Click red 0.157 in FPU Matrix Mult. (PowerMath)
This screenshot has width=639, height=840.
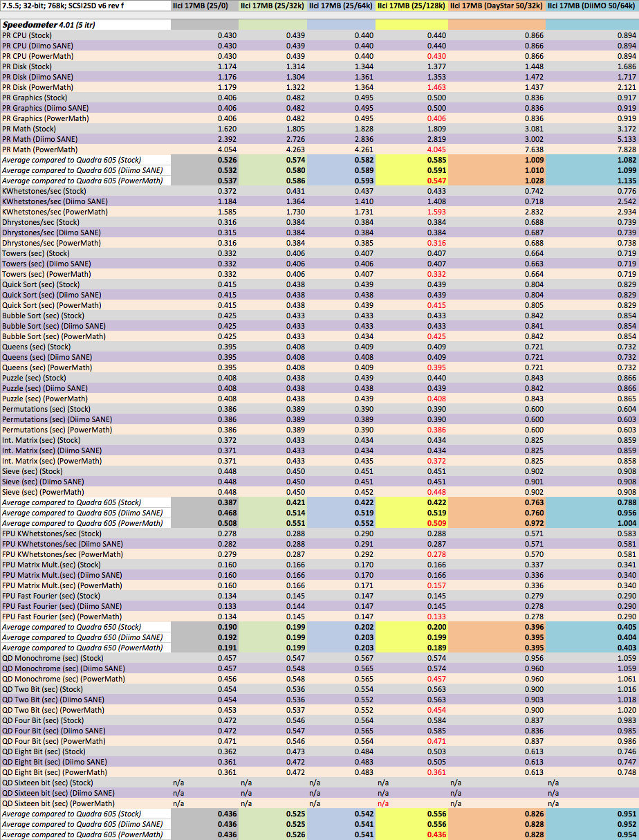point(436,585)
